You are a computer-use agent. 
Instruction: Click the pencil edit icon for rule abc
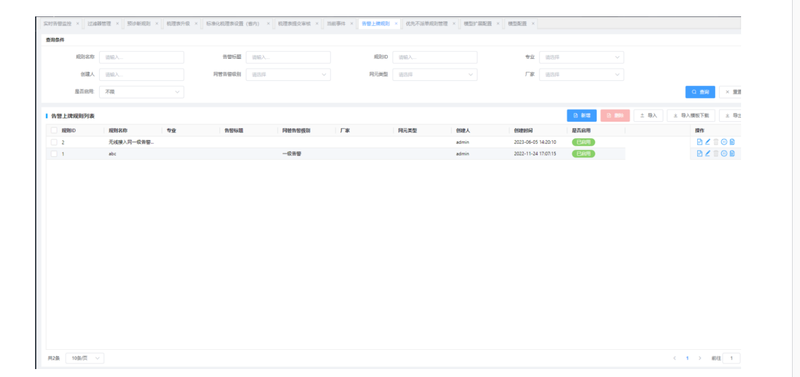pyautogui.click(x=708, y=154)
